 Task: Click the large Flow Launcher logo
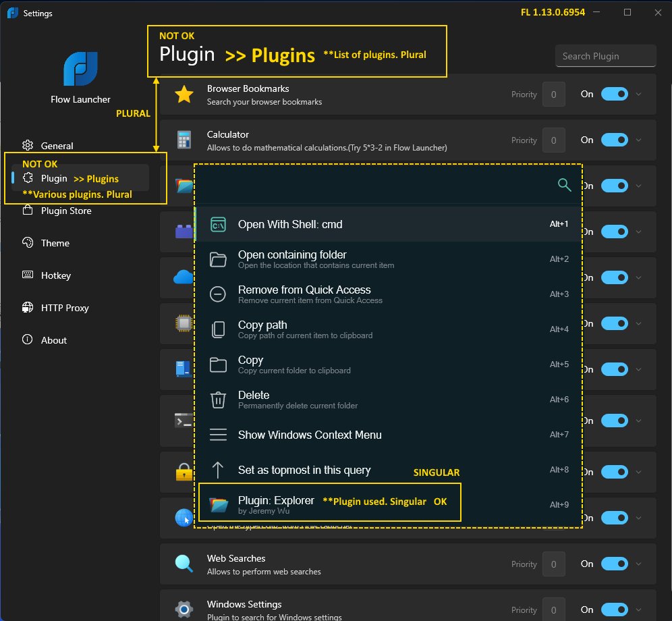(80, 69)
